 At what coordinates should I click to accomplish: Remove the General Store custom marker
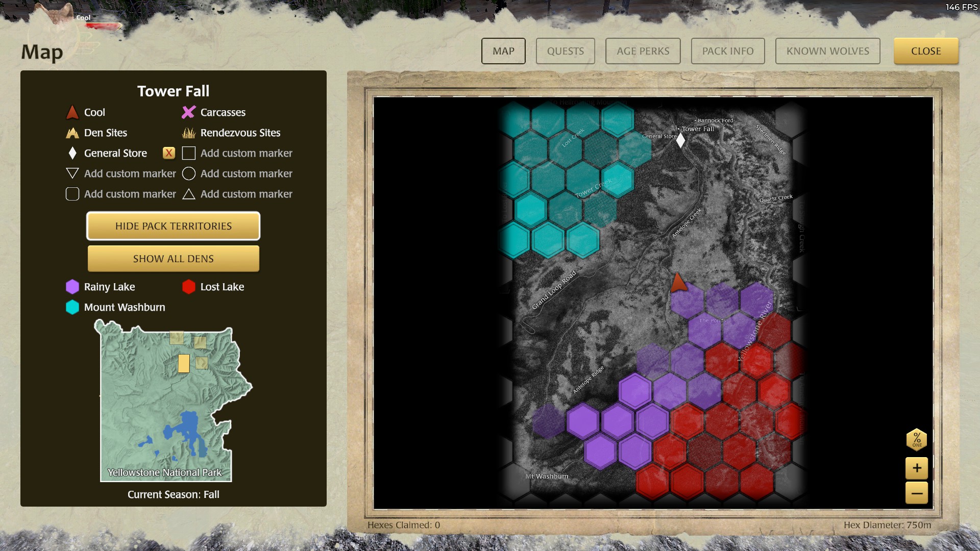[x=169, y=153]
